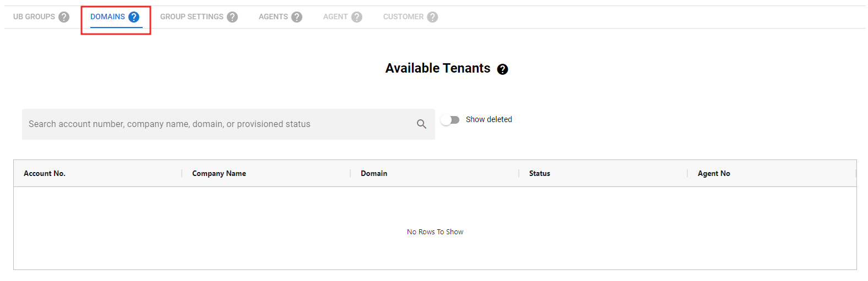Open the Agent tab
This screenshot has width=868, height=281.
pos(335,17)
